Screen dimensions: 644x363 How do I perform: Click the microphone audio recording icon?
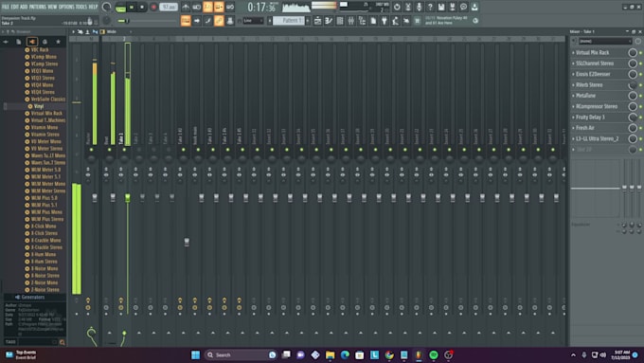[419, 7]
